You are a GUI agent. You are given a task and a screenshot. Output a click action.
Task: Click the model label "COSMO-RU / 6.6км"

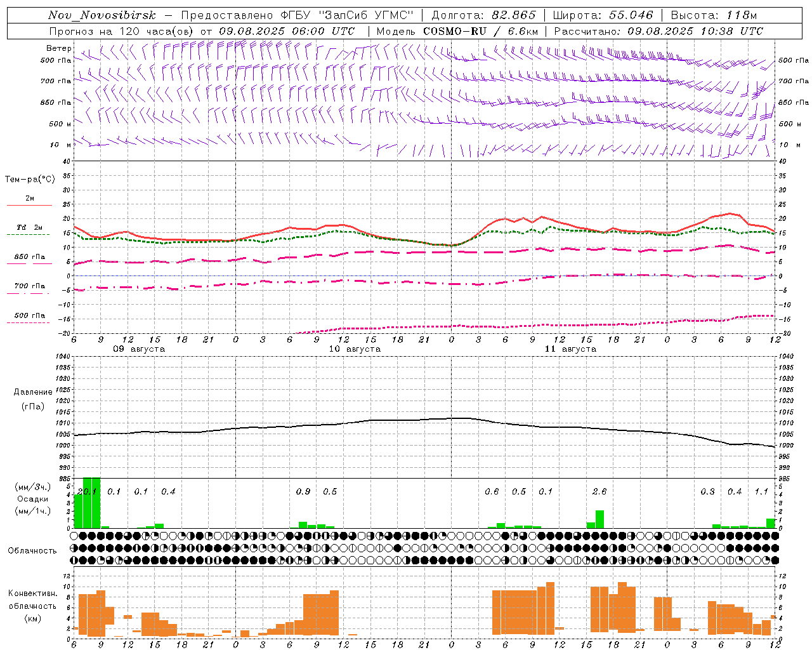481,31
